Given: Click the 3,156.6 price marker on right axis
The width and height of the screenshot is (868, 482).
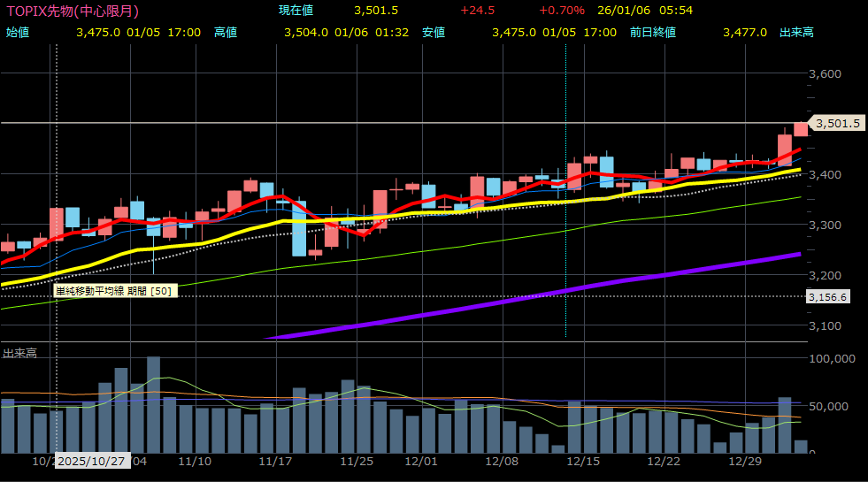Looking at the screenshot, I should coord(827,297).
